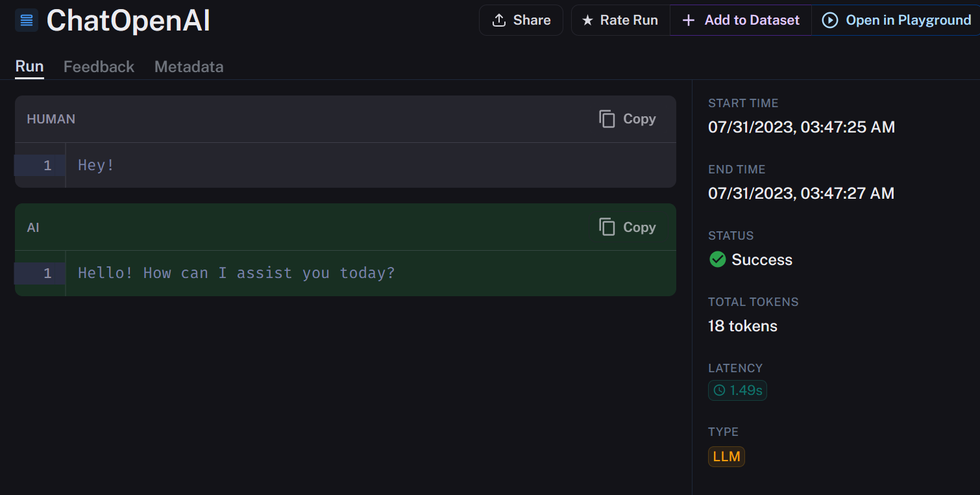This screenshot has height=495, width=980.
Task: Copy the HUMAN message via its copy icon
Action: pos(607,119)
